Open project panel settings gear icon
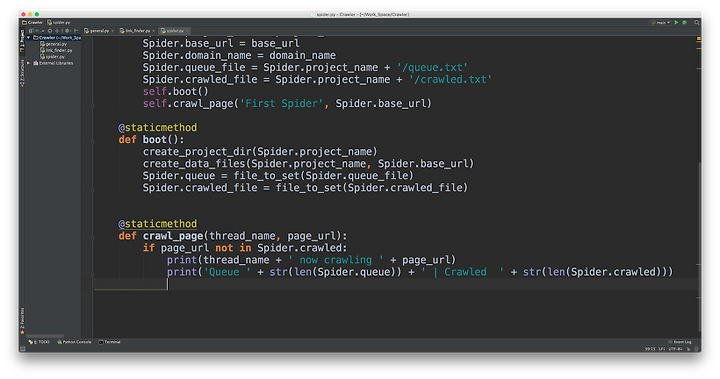This screenshot has width=720, height=379. (68, 31)
